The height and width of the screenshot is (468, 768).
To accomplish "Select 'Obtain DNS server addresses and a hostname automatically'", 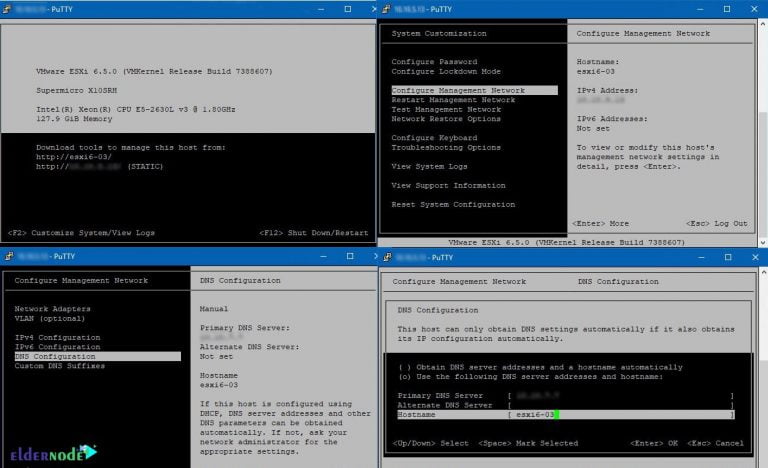I will (540, 367).
